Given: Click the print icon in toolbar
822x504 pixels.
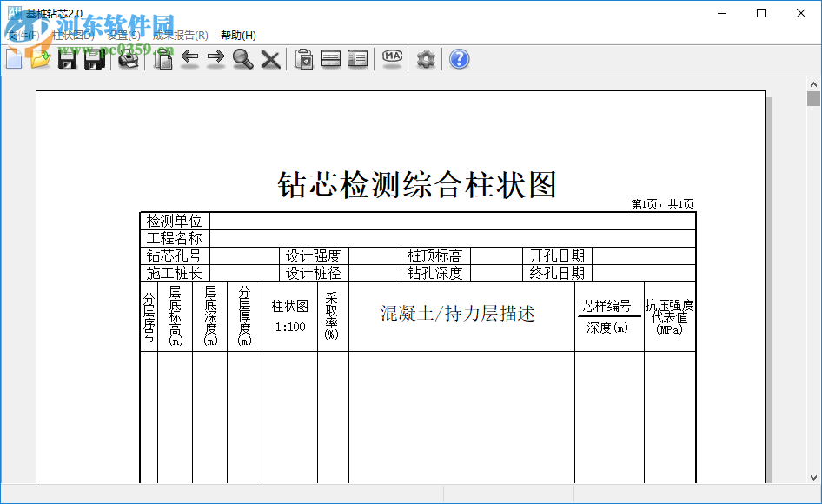Looking at the screenshot, I should 129,59.
